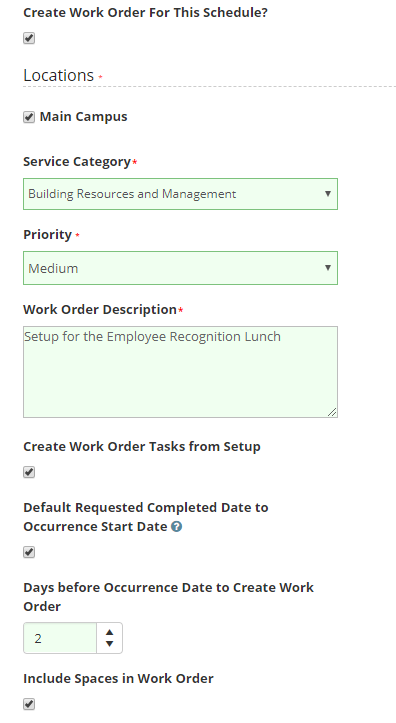The height and width of the screenshot is (723, 396).
Task: Toggle Default Requested Completed Date checkbox
Action: pyautogui.click(x=29, y=552)
